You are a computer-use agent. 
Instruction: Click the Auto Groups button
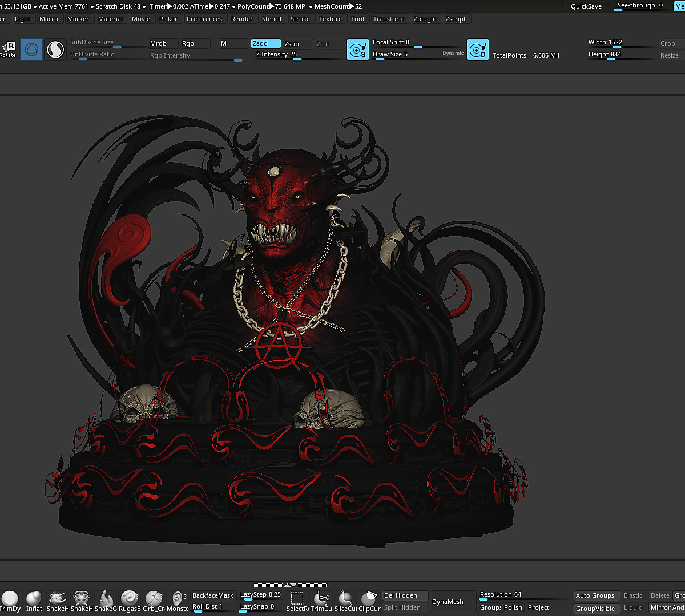[x=595, y=595]
